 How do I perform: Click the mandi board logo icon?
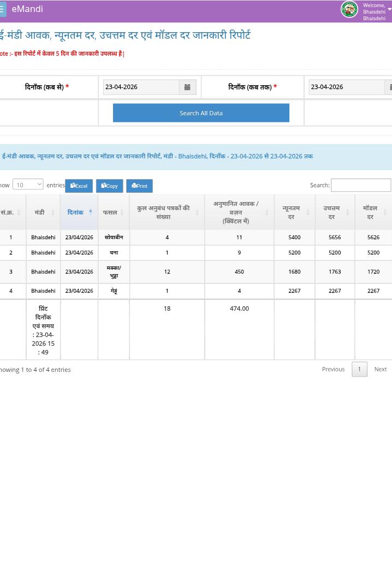point(349,9)
